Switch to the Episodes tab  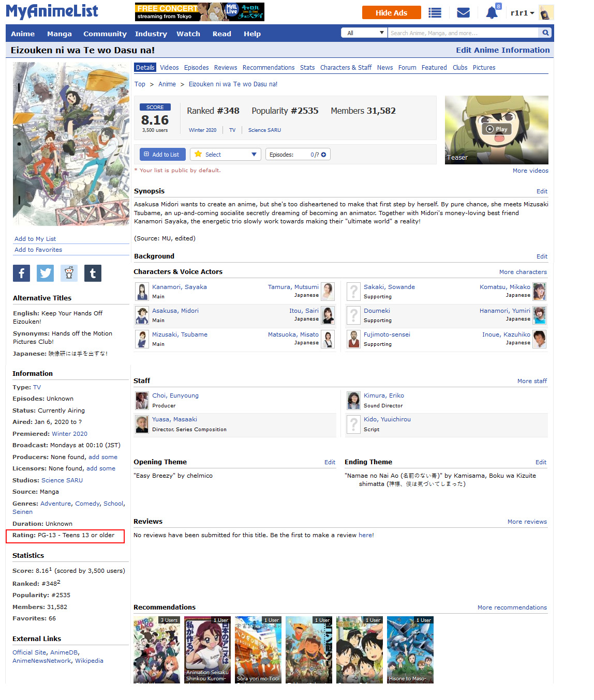[x=197, y=68]
